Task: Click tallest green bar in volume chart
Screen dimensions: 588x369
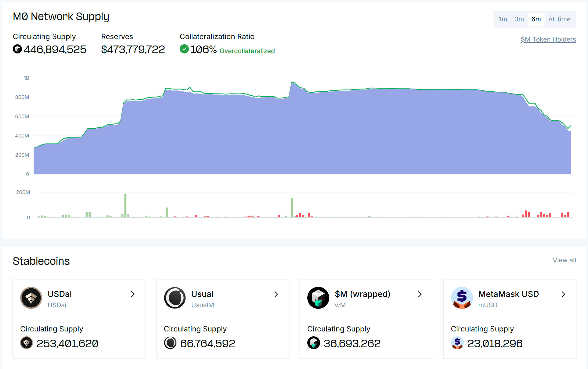Action: [x=125, y=205]
